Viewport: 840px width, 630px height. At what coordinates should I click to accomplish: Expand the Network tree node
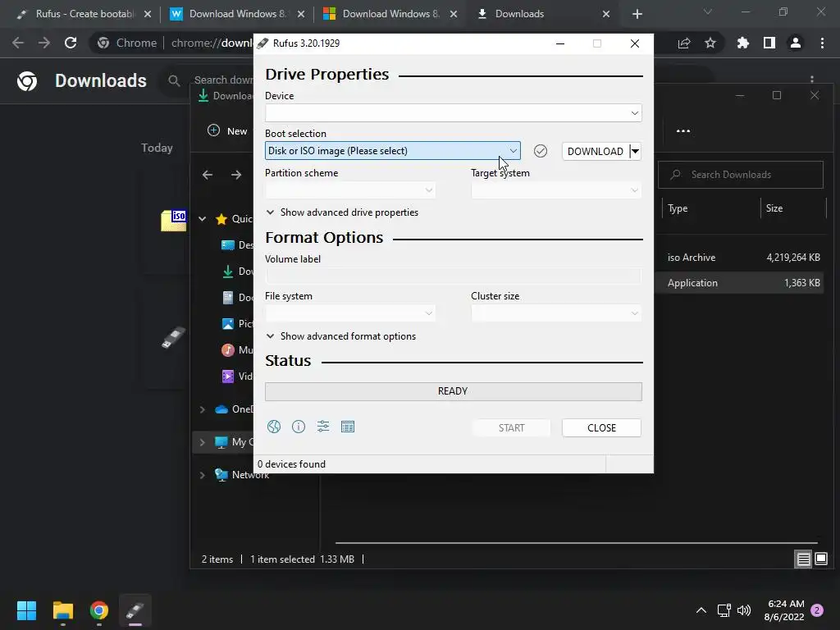tap(203, 475)
